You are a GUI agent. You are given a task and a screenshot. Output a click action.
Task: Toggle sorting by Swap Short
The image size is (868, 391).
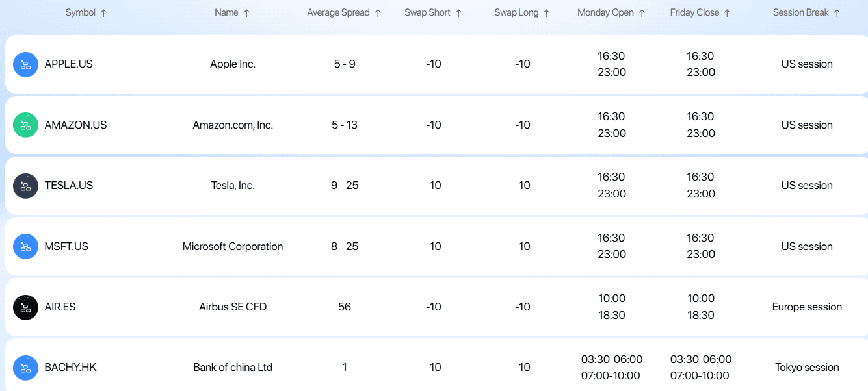tap(458, 12)
